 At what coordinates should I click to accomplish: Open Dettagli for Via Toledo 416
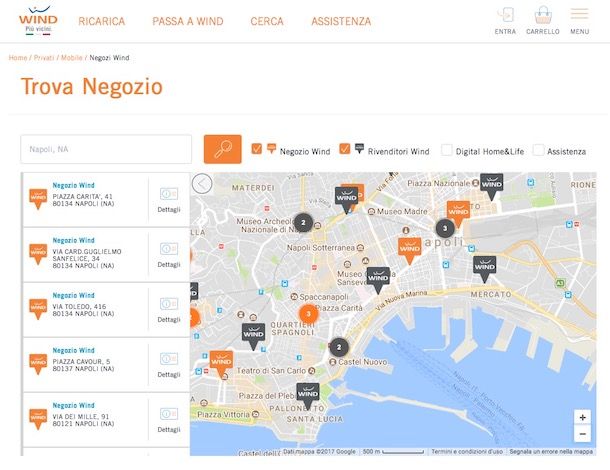pyautogui.click(x=169, y=310)
